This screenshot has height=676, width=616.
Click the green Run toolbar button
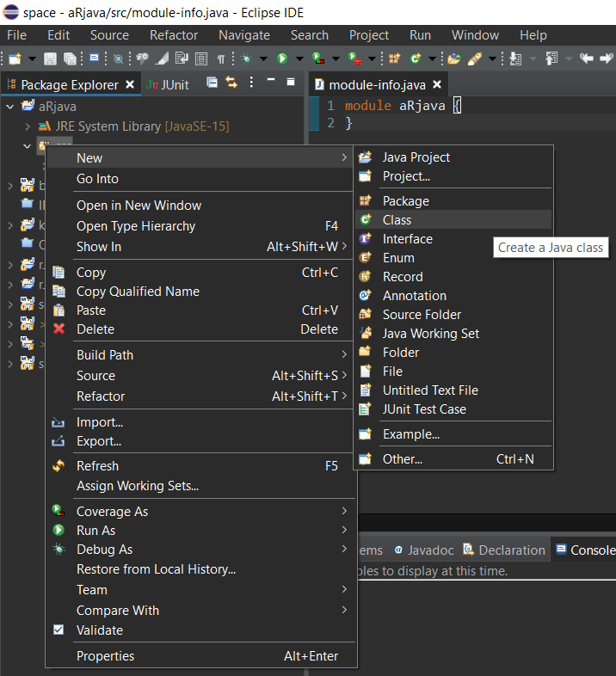pyautogui.click(x=282, y=58)
